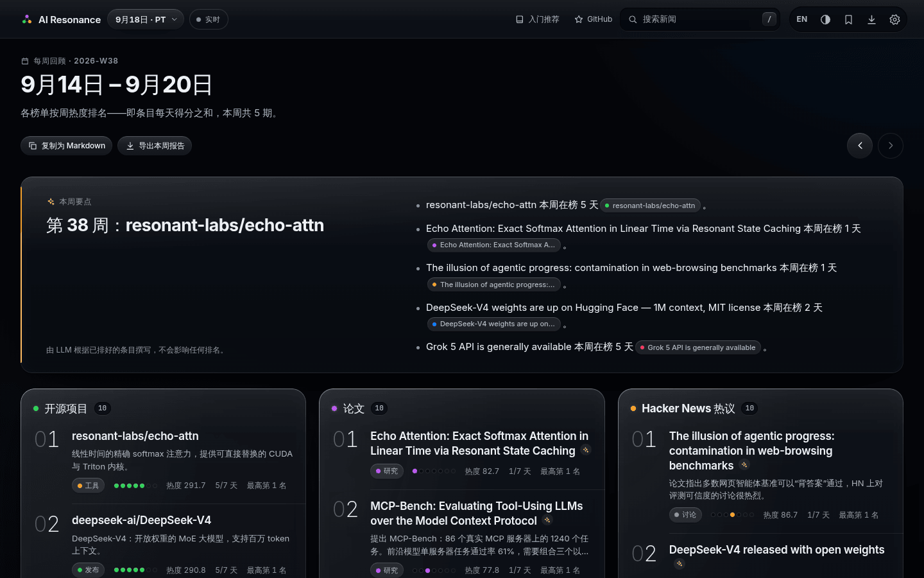Open deepseek-ai/DeepSeek-V4 project title

pos(141,520)
